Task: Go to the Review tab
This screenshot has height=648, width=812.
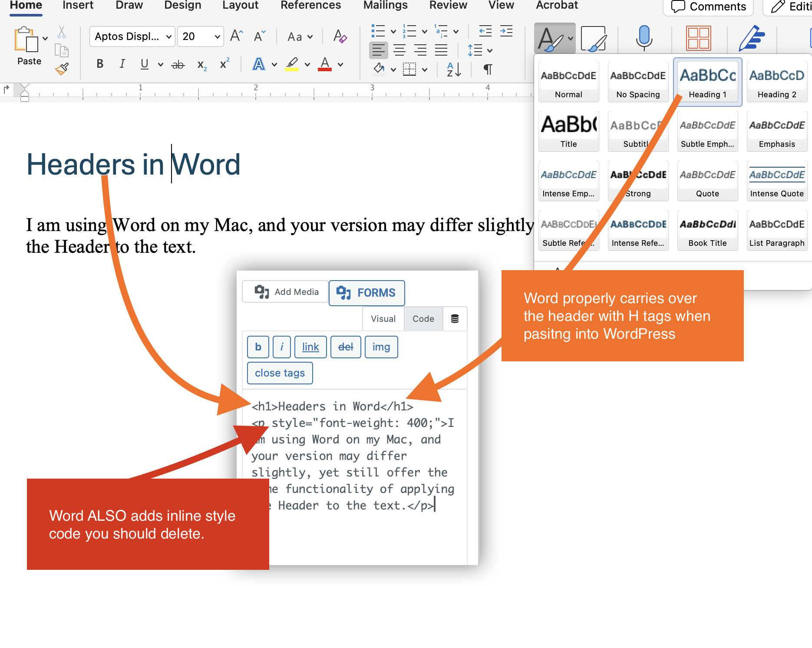Action: click(x=448, y=5)
